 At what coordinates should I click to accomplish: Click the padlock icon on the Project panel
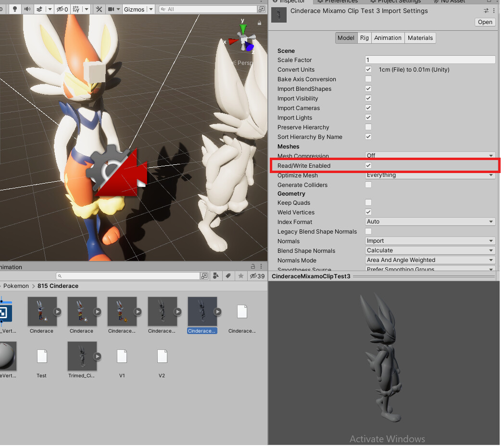click(253, 266)
